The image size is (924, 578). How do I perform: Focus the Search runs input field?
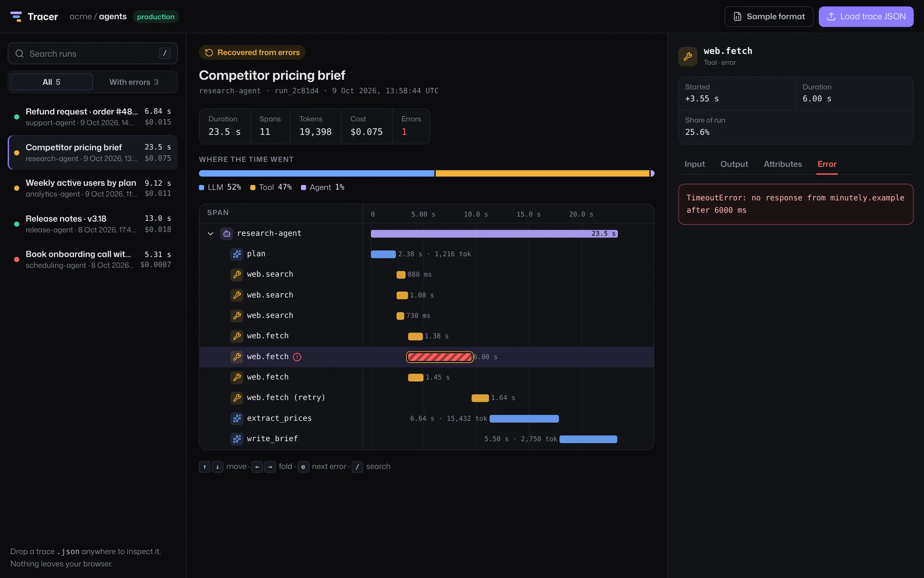93,54
